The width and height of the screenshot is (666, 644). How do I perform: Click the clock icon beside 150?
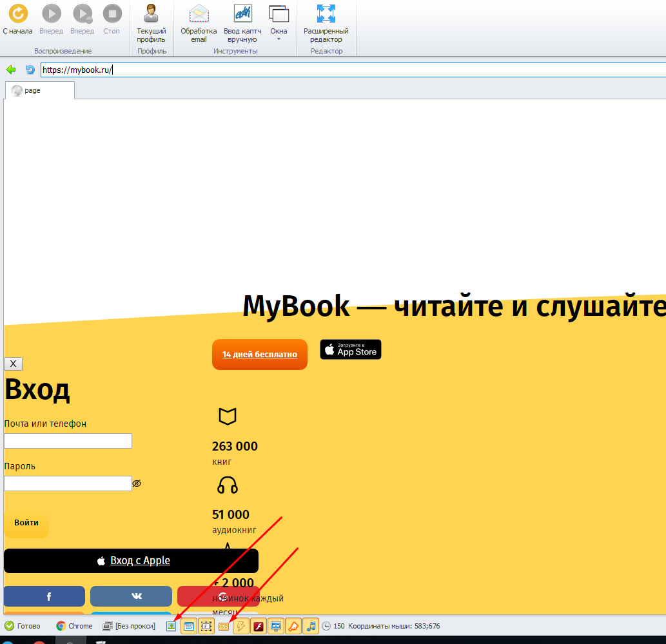pos(326,626)
